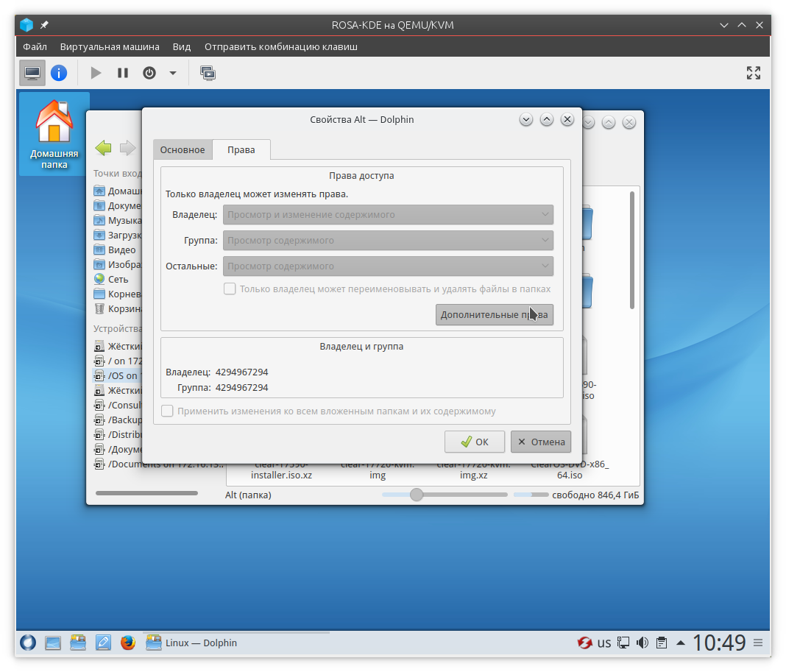Open the Домашняя папка desktop icon
This screenshot has height=672, width=786.
pos(54,134)
